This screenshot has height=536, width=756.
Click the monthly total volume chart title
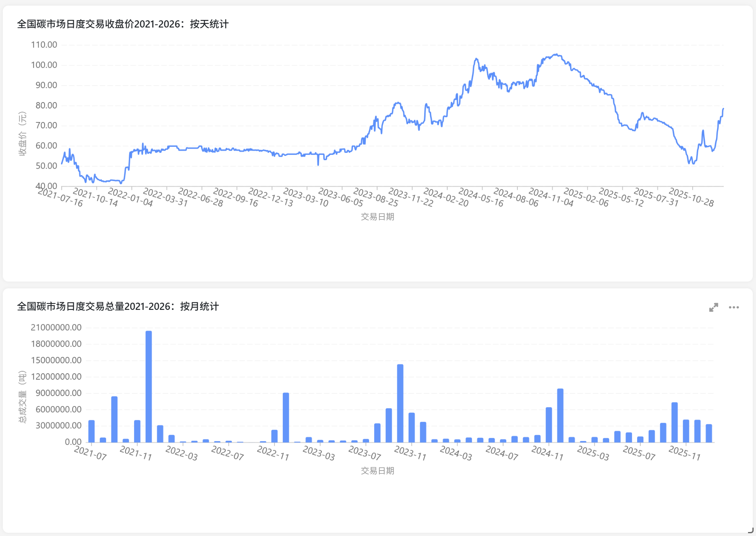[118, 307]
